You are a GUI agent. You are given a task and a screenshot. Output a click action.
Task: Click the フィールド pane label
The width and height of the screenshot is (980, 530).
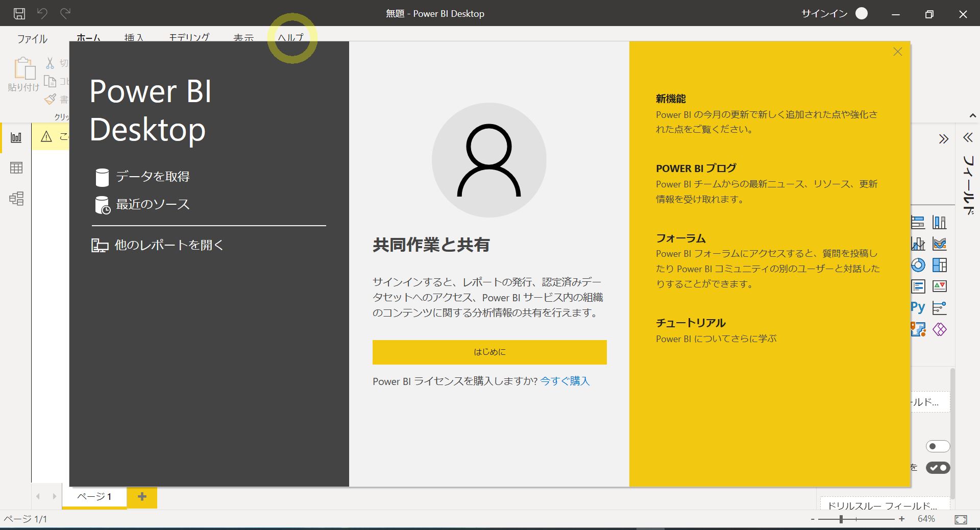click(968, 185)
